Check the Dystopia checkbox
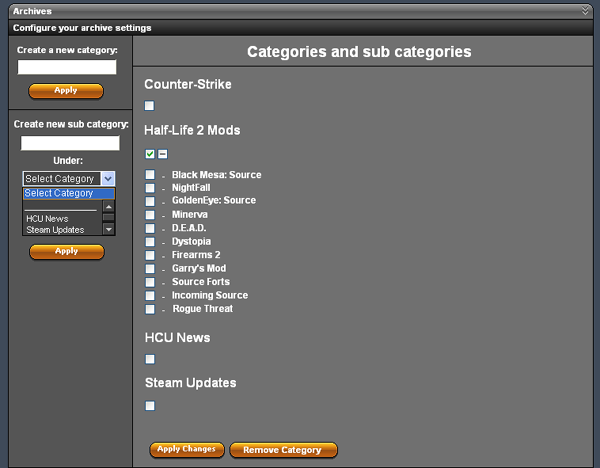The height and width of the screenshot is (468, 600). pos(150,241)
